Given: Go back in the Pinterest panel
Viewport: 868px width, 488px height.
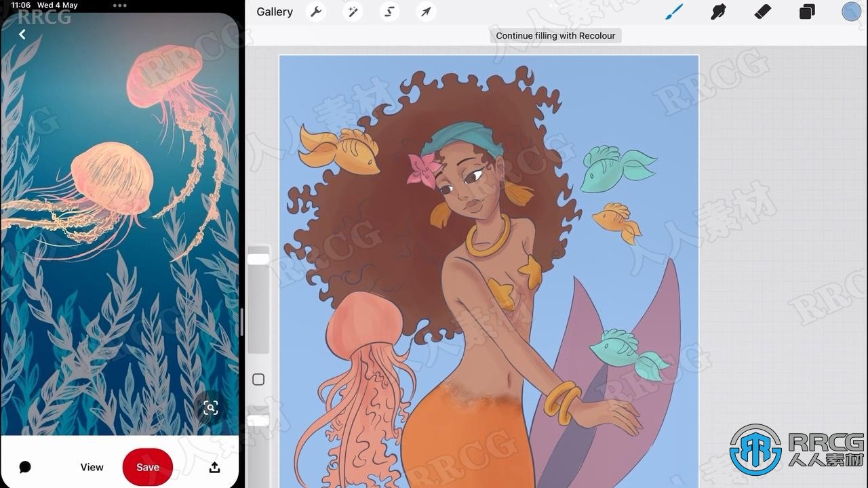Looking at the screenshot, I should (22, 35).
